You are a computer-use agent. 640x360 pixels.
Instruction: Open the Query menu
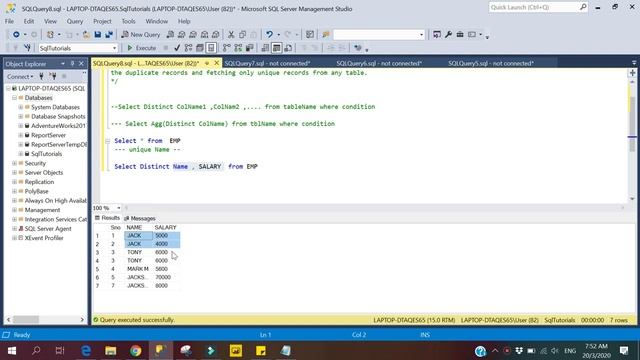click(x=75, y=21)
